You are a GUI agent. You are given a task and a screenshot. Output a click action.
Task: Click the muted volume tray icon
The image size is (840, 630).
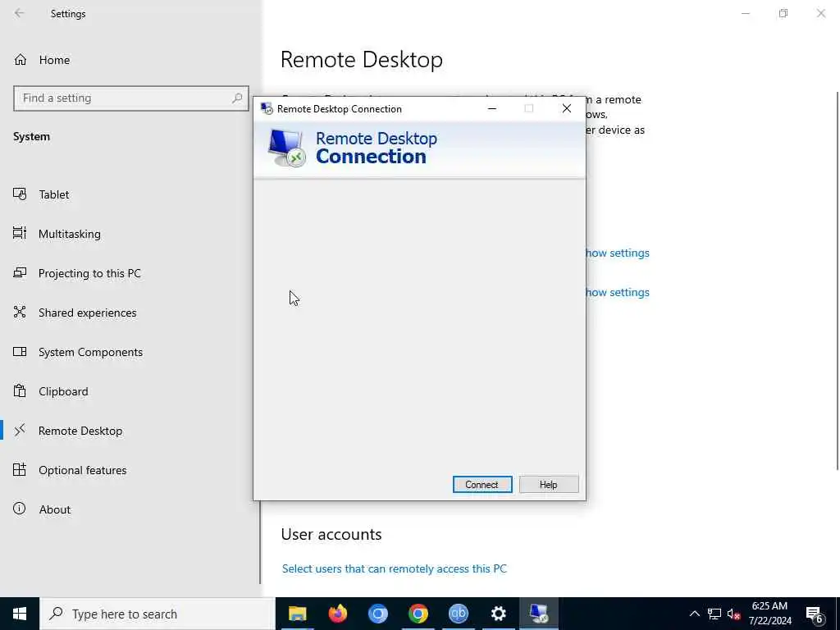pyautogui.click(x=733, y=614)
